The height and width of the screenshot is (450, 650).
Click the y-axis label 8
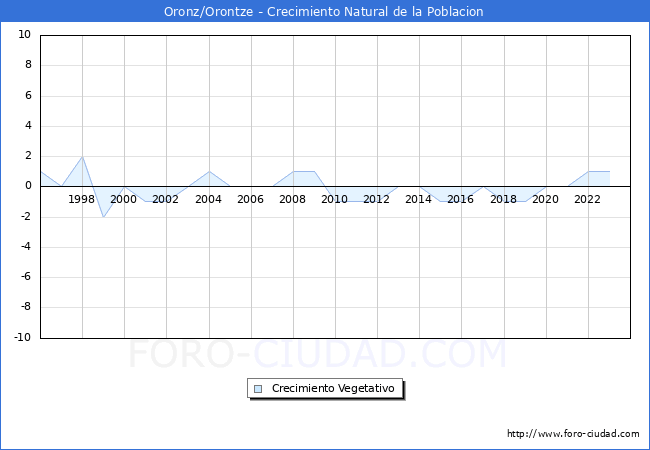(x=28, y=65)
